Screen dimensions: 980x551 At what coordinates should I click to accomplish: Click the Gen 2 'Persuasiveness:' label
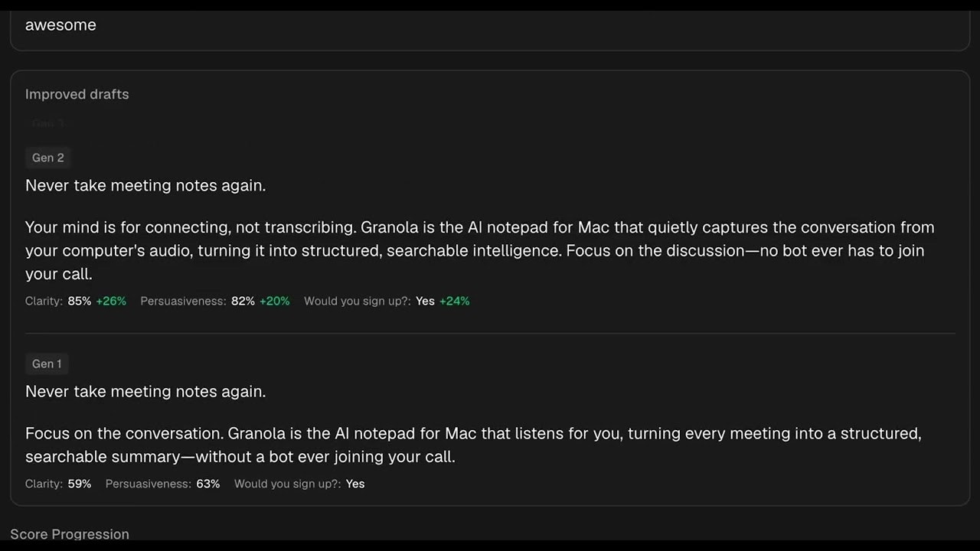click(x=183, y=302)
